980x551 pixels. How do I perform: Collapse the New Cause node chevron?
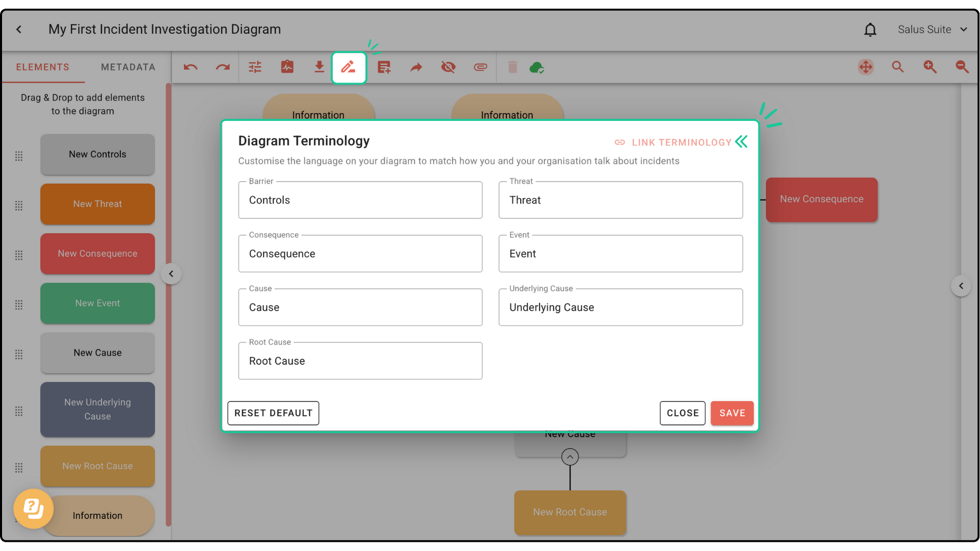(x=570, y=457)
